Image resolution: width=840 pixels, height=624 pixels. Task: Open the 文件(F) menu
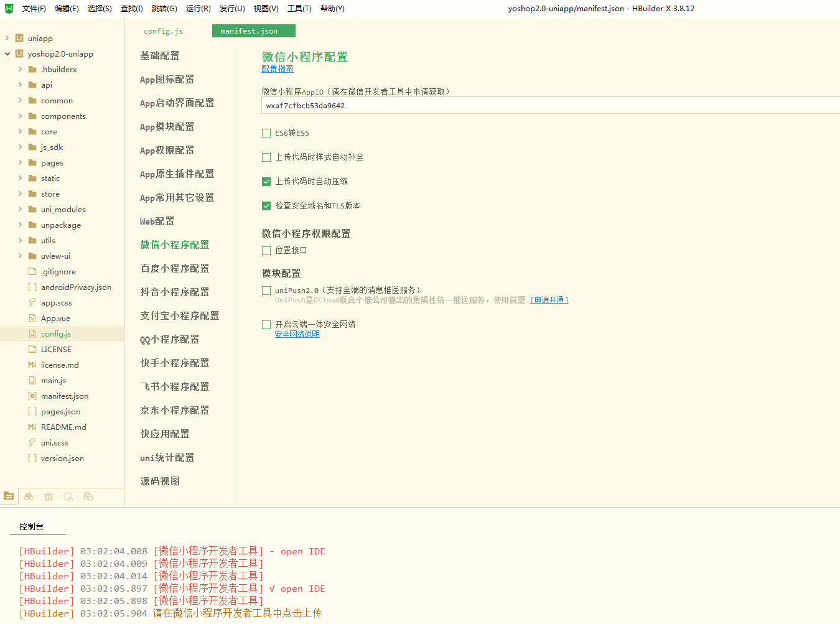pos(34,9)
